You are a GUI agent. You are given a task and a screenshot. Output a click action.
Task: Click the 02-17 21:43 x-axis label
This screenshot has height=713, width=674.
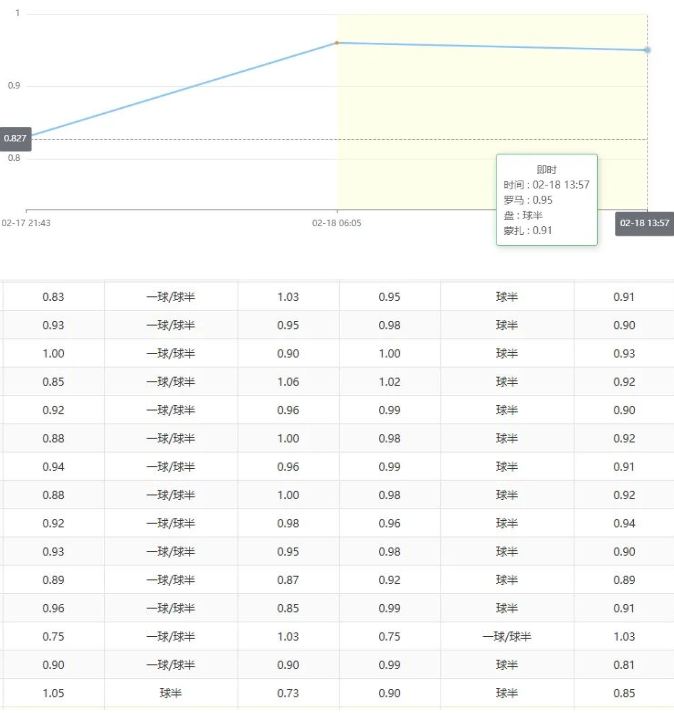coord(27,223)
